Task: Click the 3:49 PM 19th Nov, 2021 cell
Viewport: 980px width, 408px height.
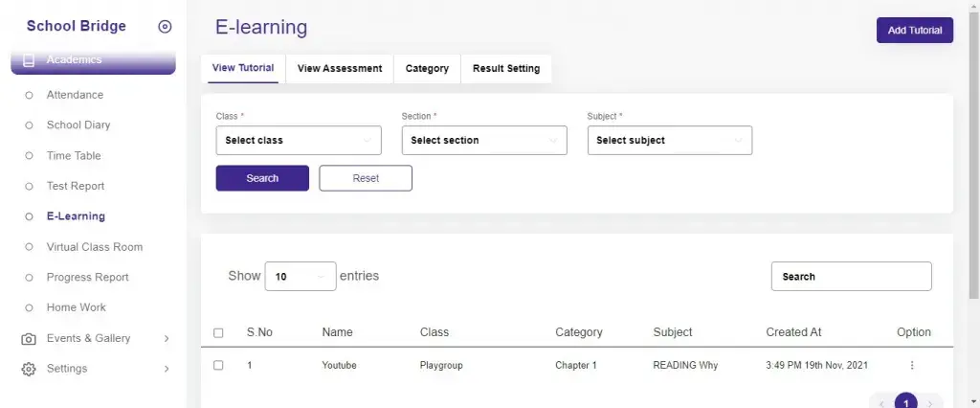Action: coord(817,365)
